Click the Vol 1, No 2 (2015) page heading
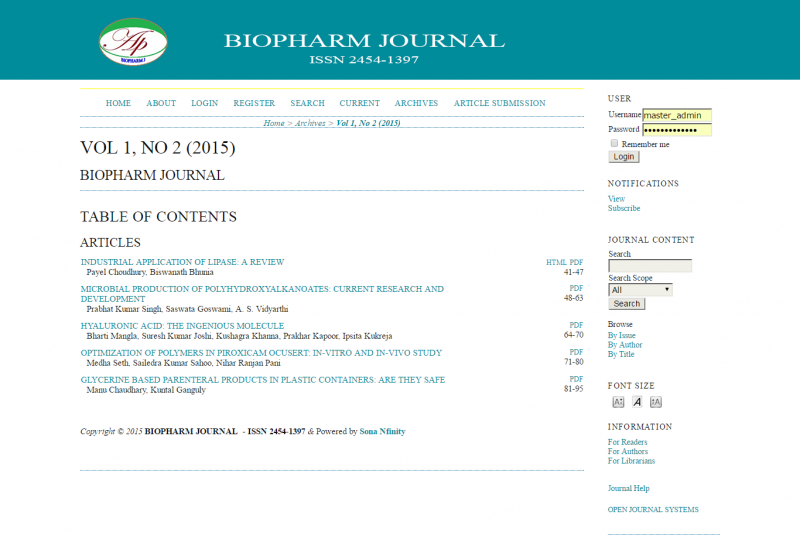The image size is (800, 535). (158, 148)
